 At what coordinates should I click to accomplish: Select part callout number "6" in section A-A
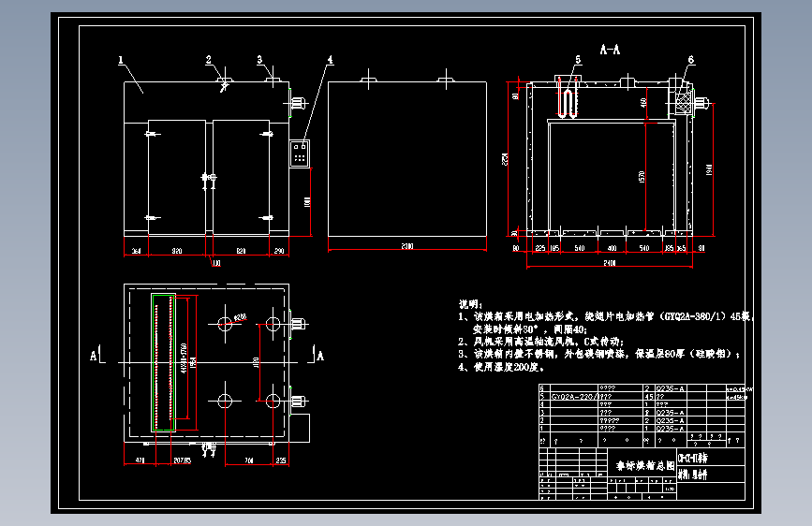tap(691, 60)
